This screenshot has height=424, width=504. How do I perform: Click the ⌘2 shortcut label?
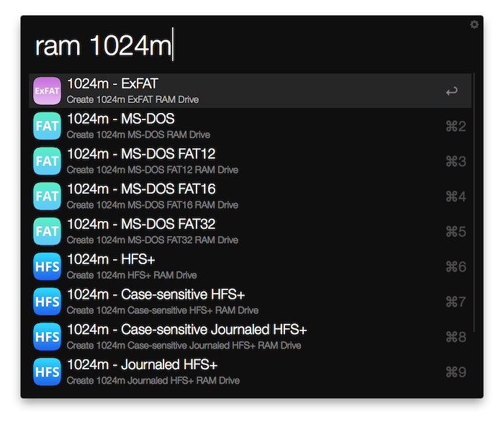pos(456,127)
